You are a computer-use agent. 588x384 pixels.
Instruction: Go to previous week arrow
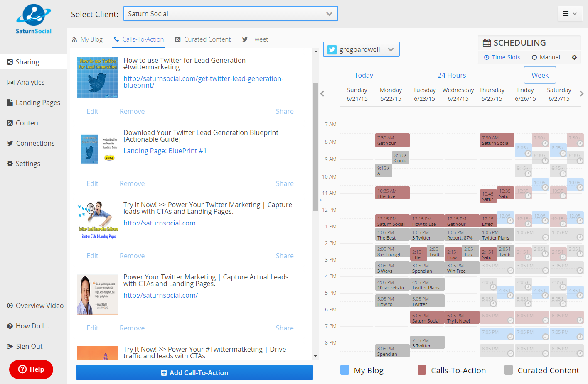322,94
